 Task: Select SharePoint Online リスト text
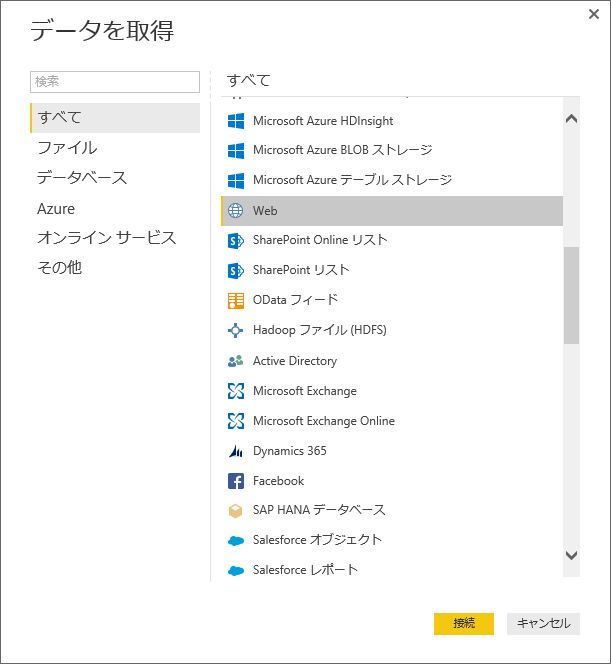(320, 240)
